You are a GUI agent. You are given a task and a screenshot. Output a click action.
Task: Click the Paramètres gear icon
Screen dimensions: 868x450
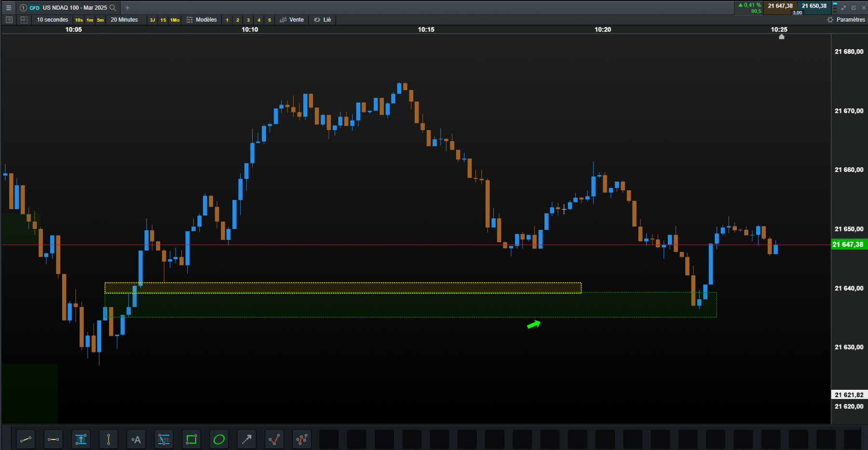pos(830,20)
